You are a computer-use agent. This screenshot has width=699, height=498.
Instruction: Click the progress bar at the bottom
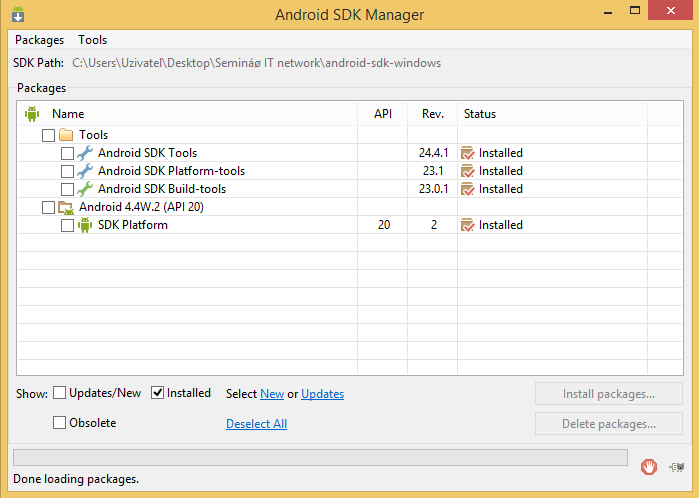[320, 457]
